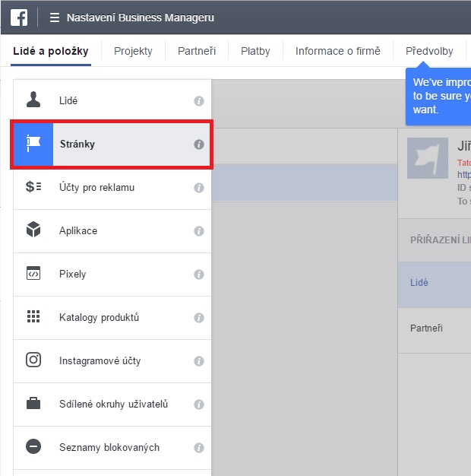Show info for Sdílené okruhy uživatelů

click(x=199, y=405)
